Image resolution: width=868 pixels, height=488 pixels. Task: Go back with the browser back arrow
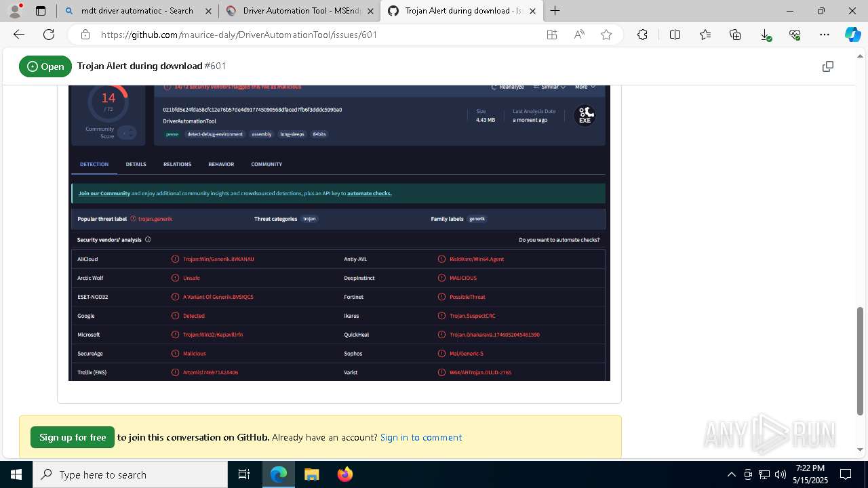click(x=19, y=35)
